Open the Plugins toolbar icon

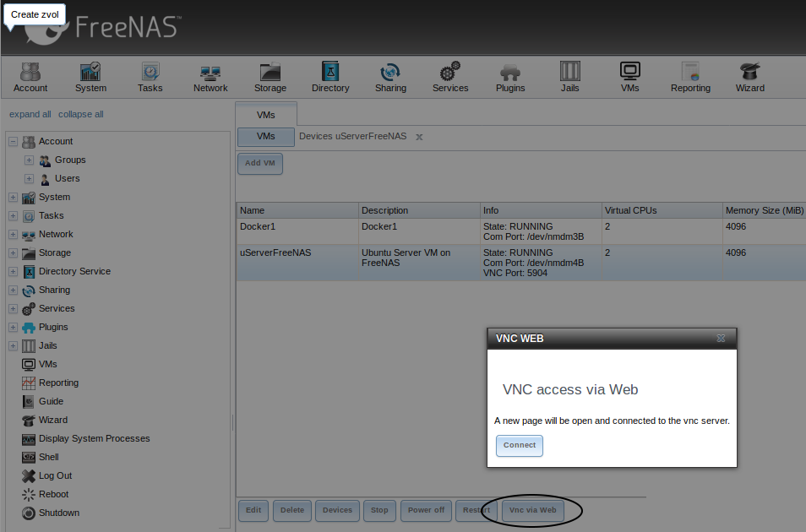pyautogui.click(x=510, y=77)
